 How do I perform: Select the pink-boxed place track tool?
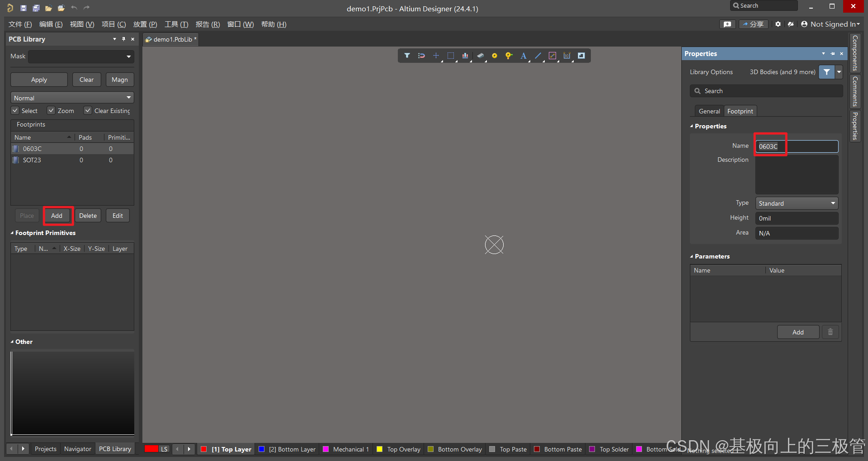pyautogui.click(x=552, y=56)
